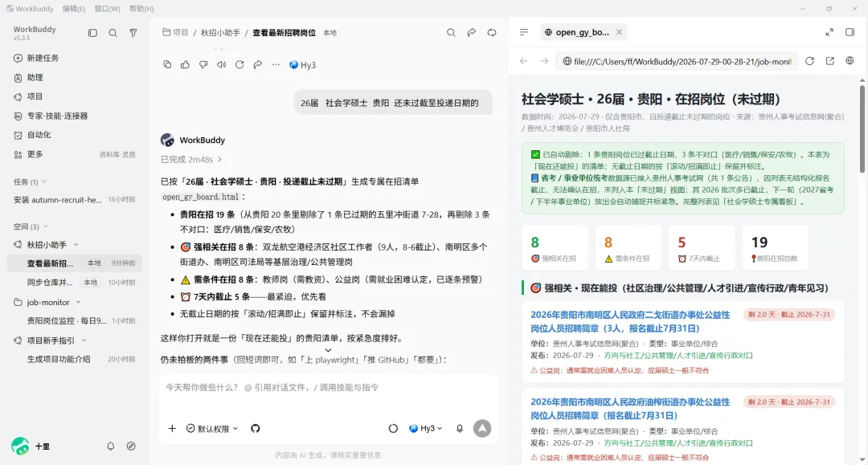Click breadcrumb 秋招小助手
The image size is (868, 465).
coord(220,33)
